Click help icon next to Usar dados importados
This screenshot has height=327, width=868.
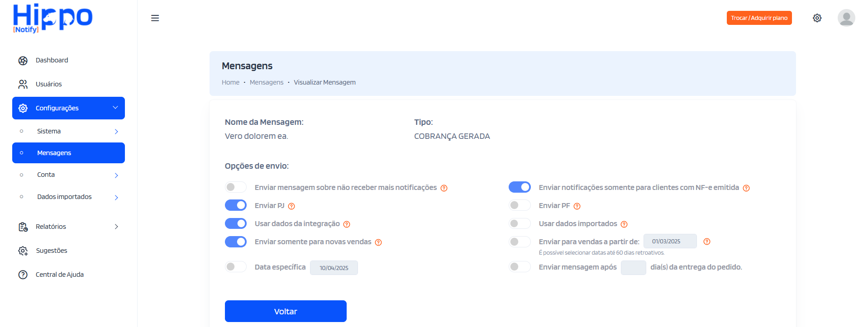(x=624, y=224)
